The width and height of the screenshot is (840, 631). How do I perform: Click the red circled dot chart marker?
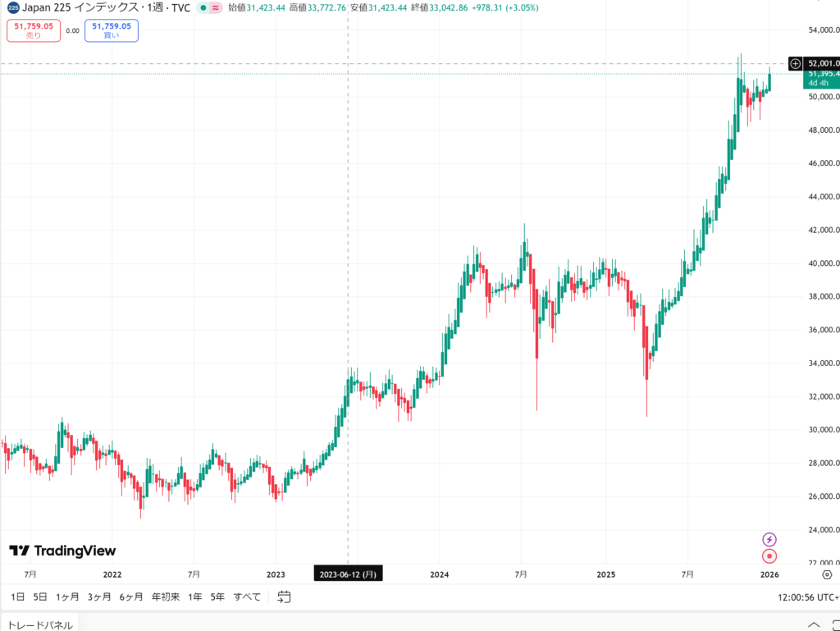769,556
